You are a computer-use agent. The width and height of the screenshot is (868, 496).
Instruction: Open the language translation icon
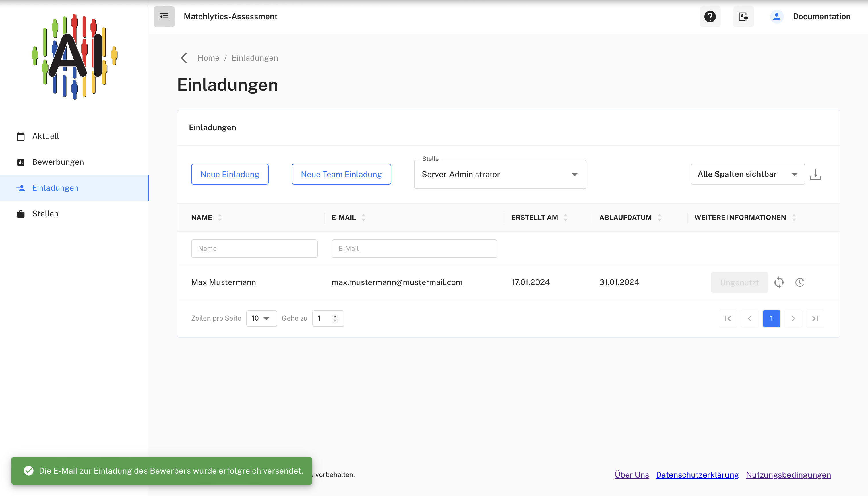coord(743,16)
